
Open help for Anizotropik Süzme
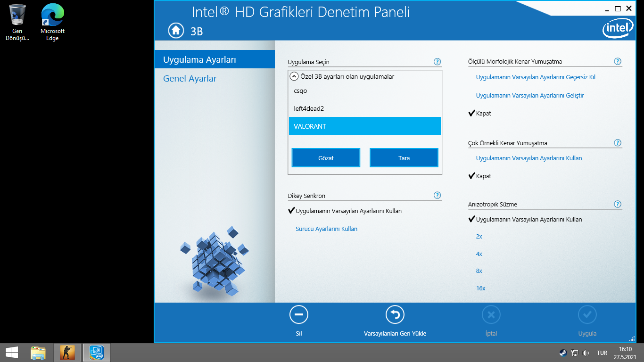pyautogui.click(x=618, y=204)
